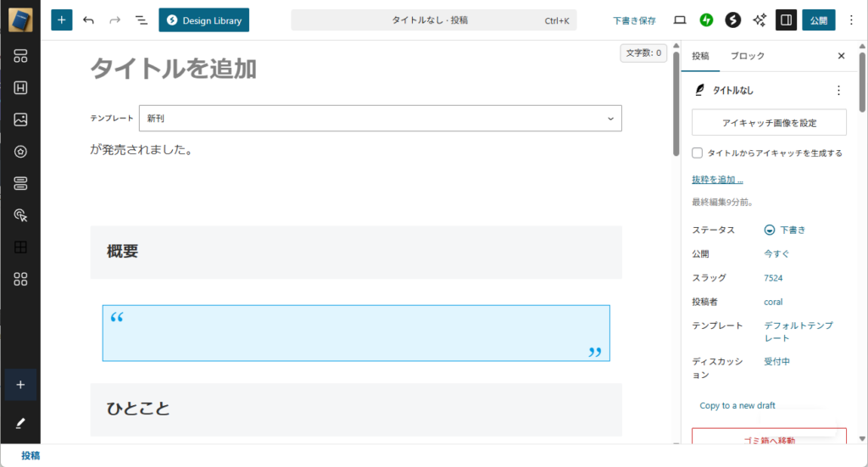Click the green lightning bolt icon

tap(706, 20)
